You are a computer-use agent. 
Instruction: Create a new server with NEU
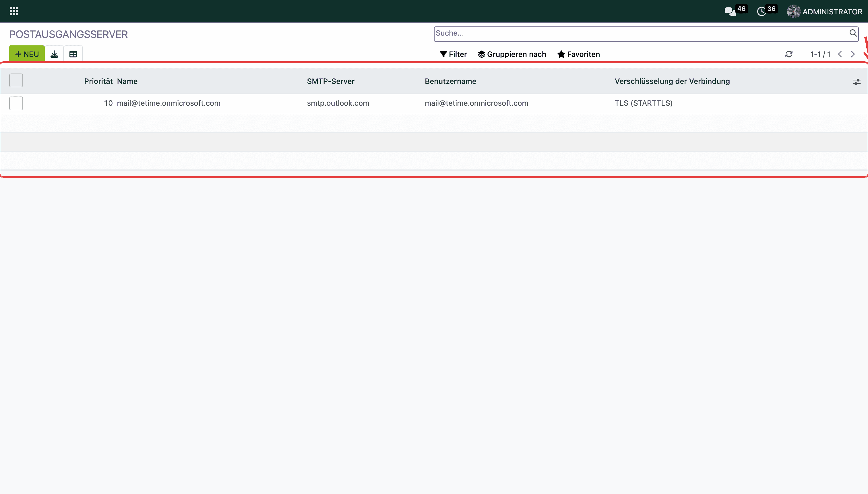pos(27,54)
